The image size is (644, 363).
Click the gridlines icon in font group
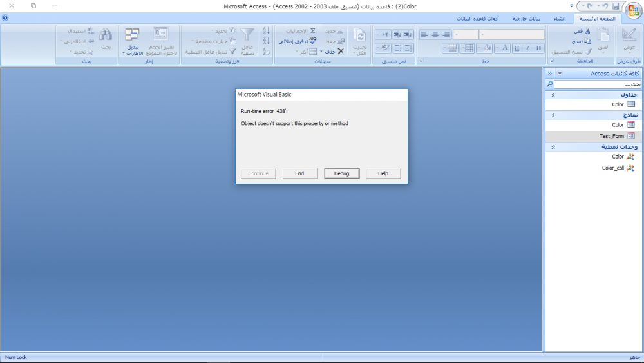click(469, 48)
